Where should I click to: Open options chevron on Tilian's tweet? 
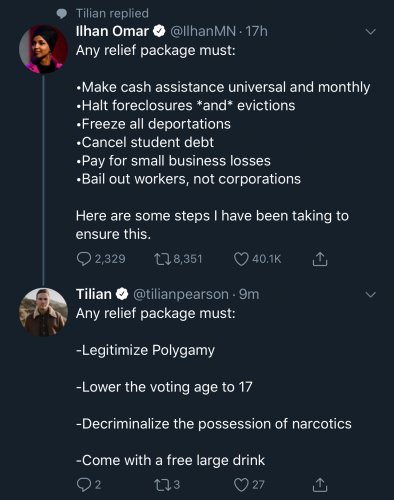click(x=371, y=295)
